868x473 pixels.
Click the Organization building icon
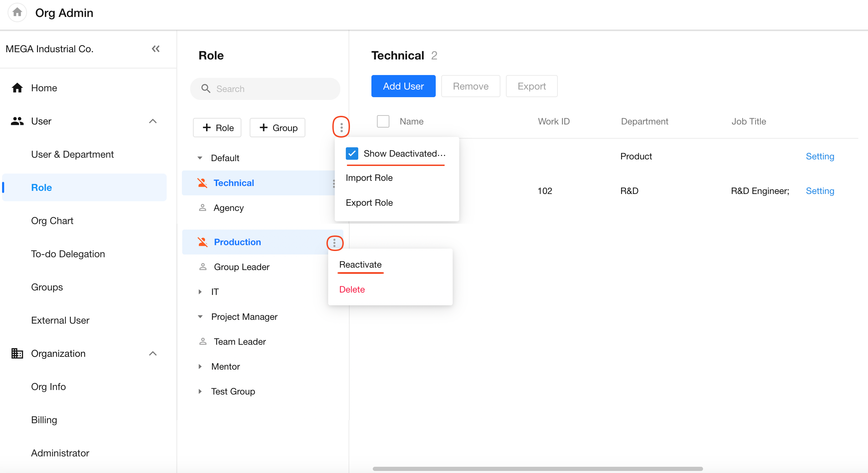[17, 353]
